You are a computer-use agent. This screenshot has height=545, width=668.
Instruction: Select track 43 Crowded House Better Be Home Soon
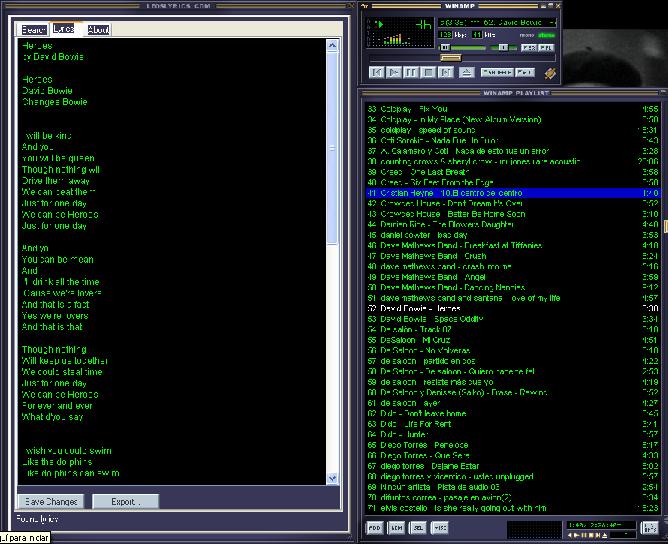tap(513, 214)
